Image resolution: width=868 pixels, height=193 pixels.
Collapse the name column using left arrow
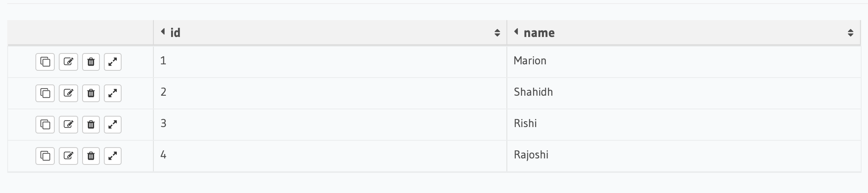tap(516, 31)
